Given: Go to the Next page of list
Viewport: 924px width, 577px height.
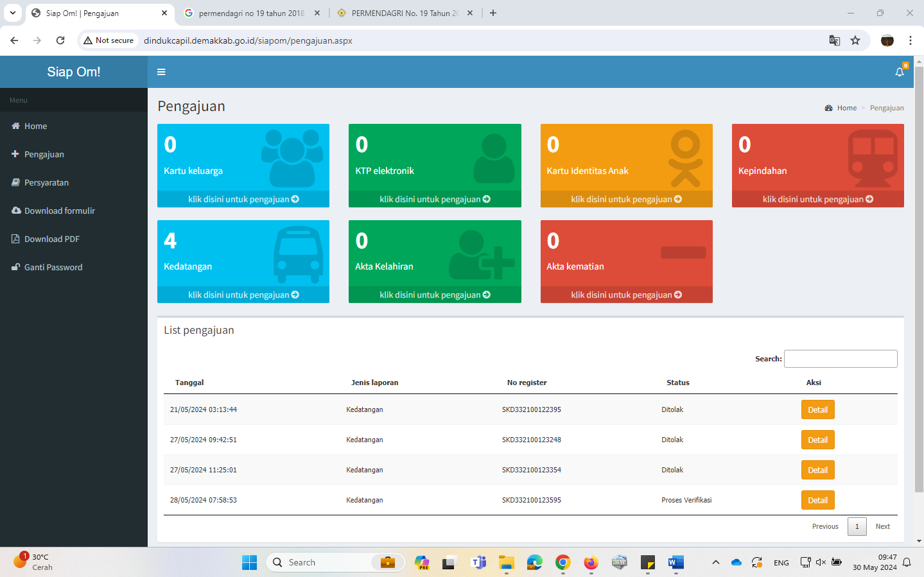Looking at the screenshot, I should click(882, 526).
